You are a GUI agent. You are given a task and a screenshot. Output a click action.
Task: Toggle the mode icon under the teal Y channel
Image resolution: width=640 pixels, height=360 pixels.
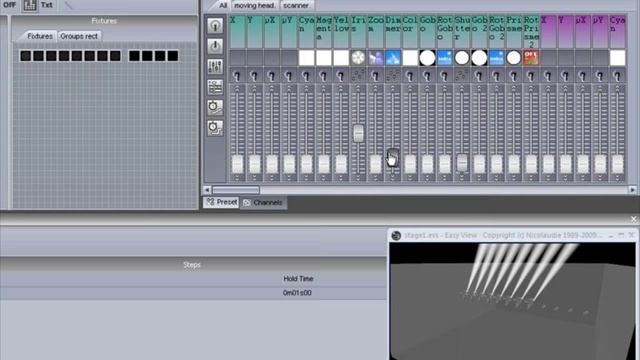(x=254, y=76)
